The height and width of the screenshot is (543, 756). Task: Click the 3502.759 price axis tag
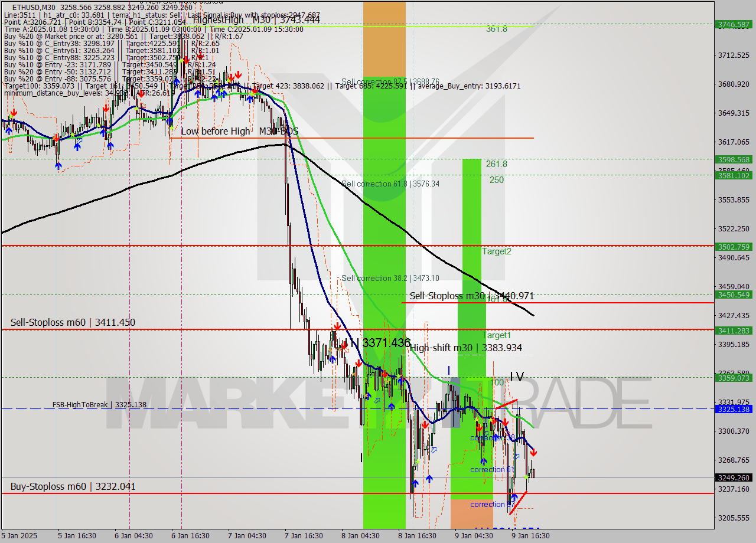coord(734,247)
